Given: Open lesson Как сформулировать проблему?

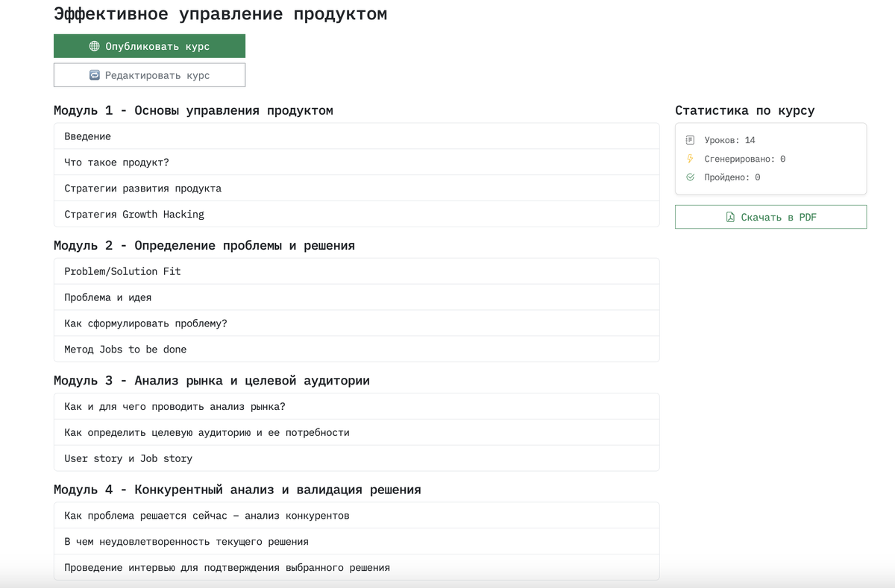Looking at the screenshot, I should point(357,323).
